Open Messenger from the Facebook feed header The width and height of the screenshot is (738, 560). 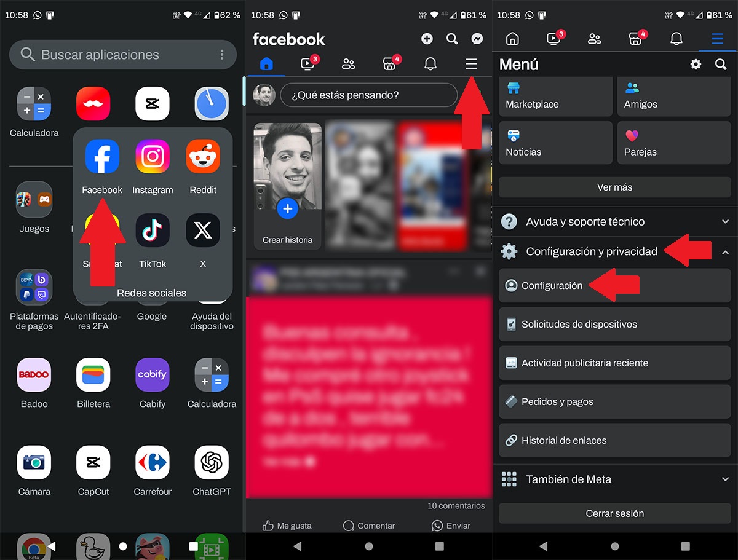477,39
